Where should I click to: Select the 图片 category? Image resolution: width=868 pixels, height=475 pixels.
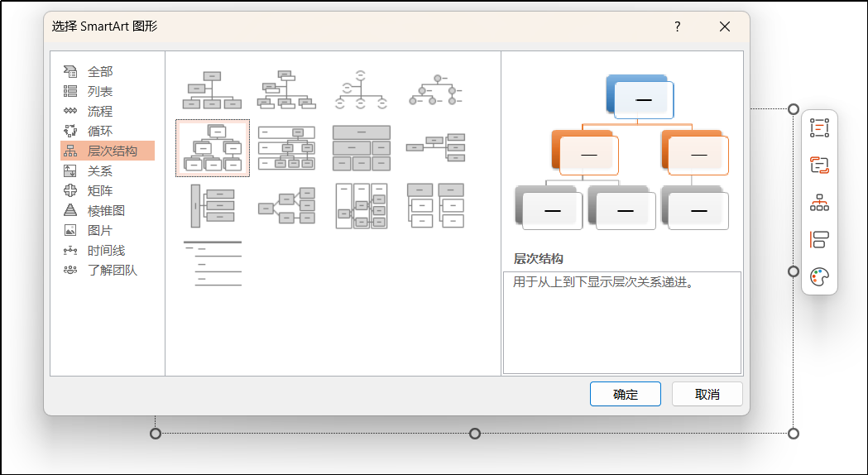pos(107,230)
